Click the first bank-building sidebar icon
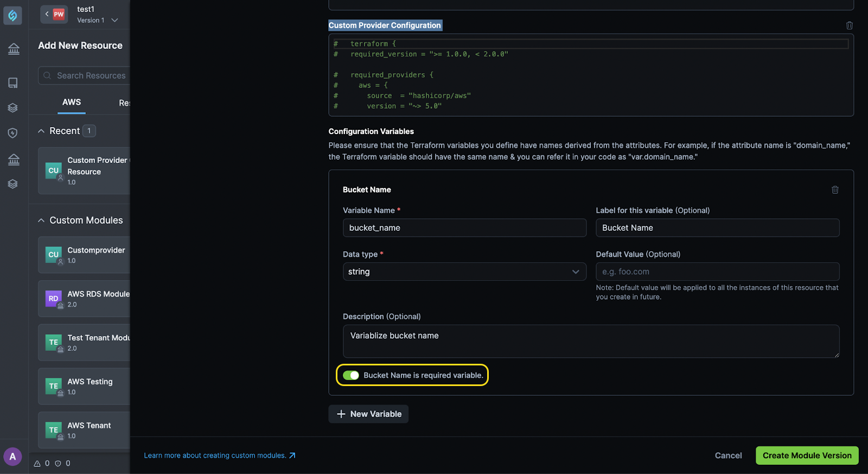Image resolution: width=868 pixels, height=474 pixels. click(14, 49)
